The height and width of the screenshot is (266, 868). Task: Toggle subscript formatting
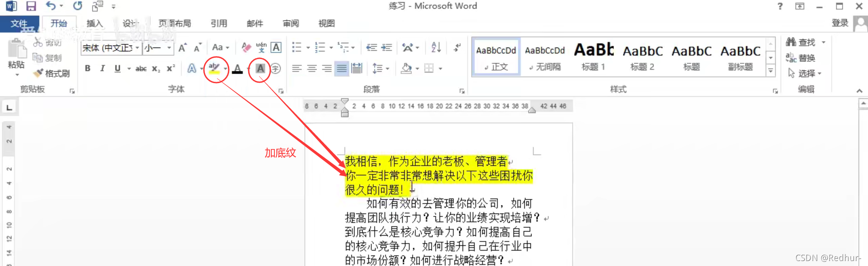pos(156,69)
